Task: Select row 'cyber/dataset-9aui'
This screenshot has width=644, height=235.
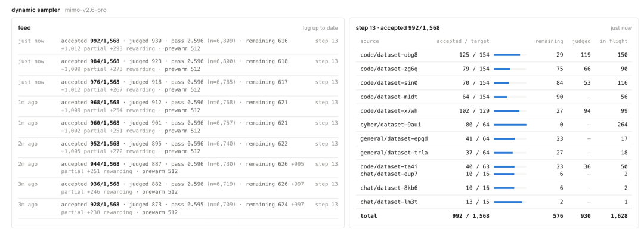Action: (494, 125)
